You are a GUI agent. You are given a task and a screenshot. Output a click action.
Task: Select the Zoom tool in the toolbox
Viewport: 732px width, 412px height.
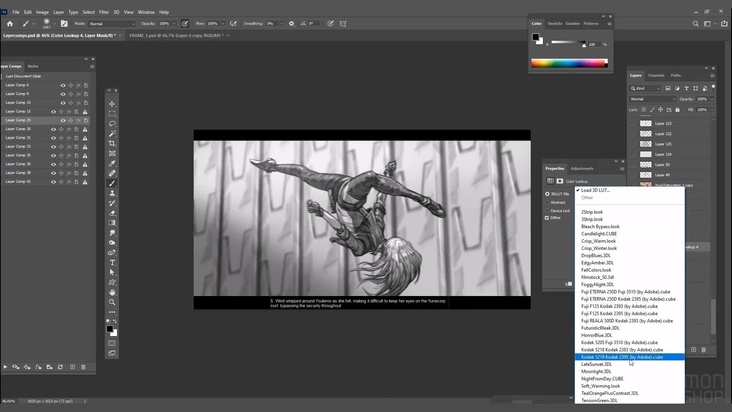(x=112, y=301)
